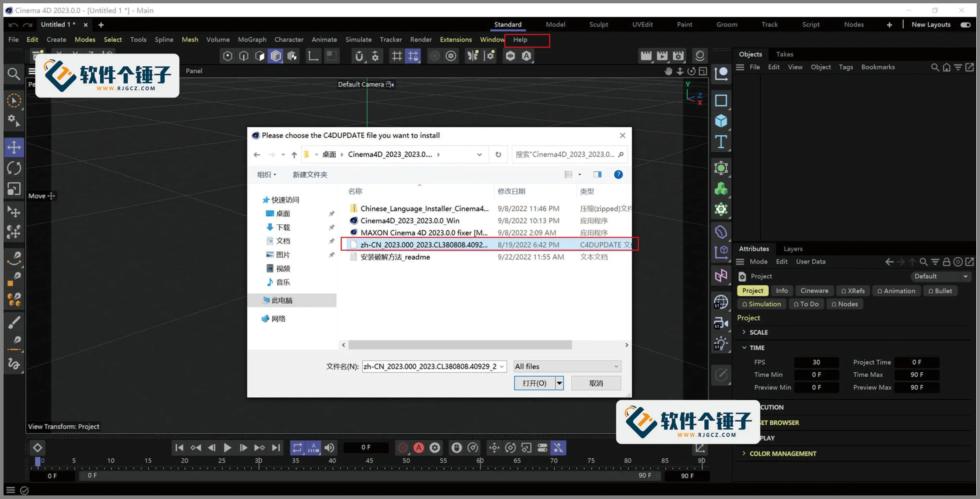Refresh the file dialog folder view
The height and width of the screenshot is (499, 980).
pos(498,154)
